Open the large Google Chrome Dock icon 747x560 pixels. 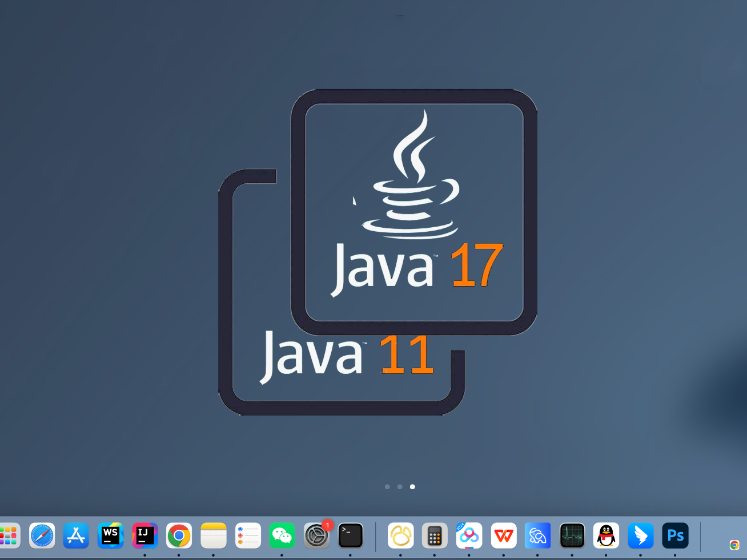179,535
